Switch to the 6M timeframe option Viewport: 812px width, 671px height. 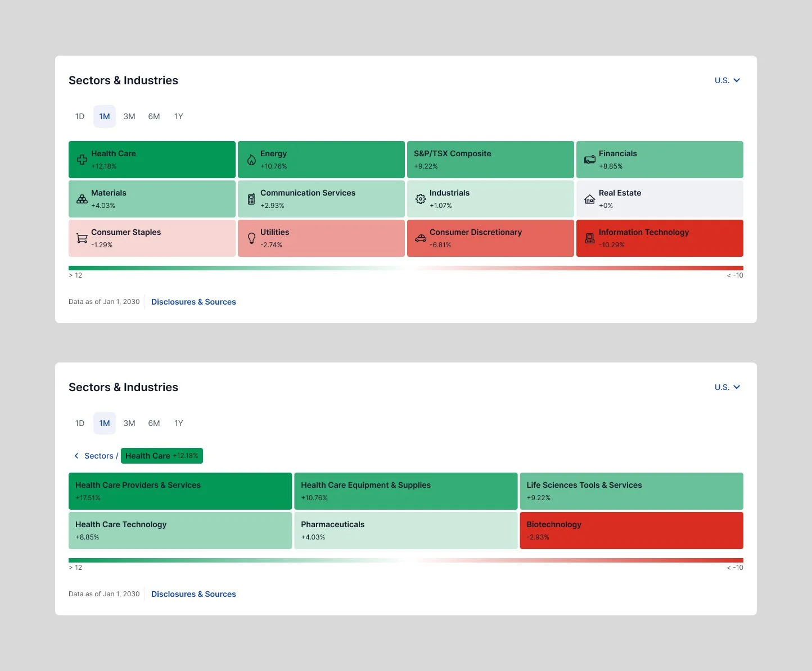tap(154, 116)
